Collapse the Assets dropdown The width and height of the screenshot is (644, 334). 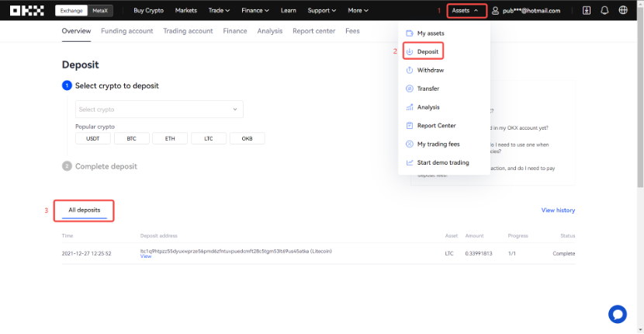467,11
